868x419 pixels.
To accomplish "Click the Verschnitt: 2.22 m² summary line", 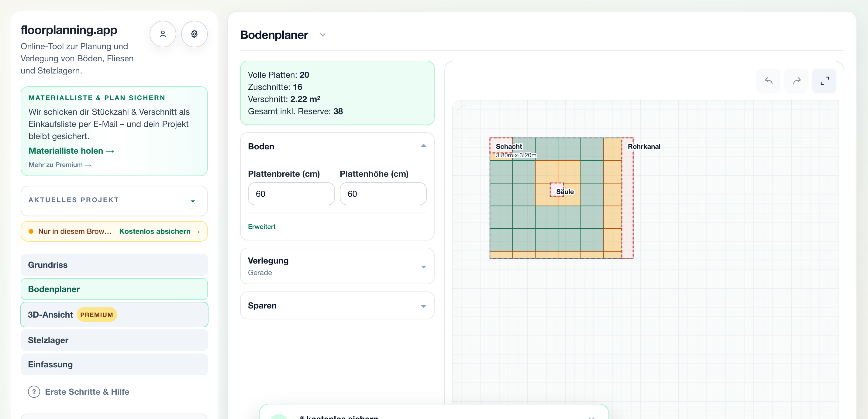I will (x=284, y=99).
